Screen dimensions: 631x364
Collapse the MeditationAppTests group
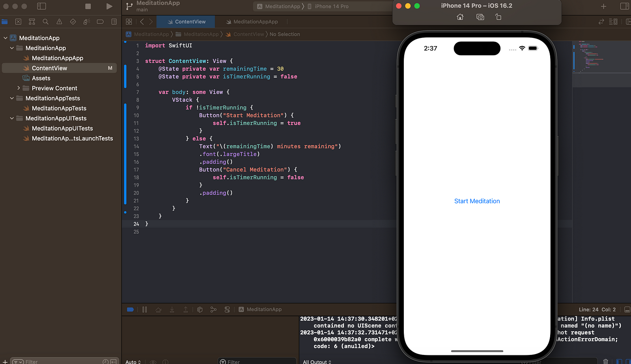point(12,98)
